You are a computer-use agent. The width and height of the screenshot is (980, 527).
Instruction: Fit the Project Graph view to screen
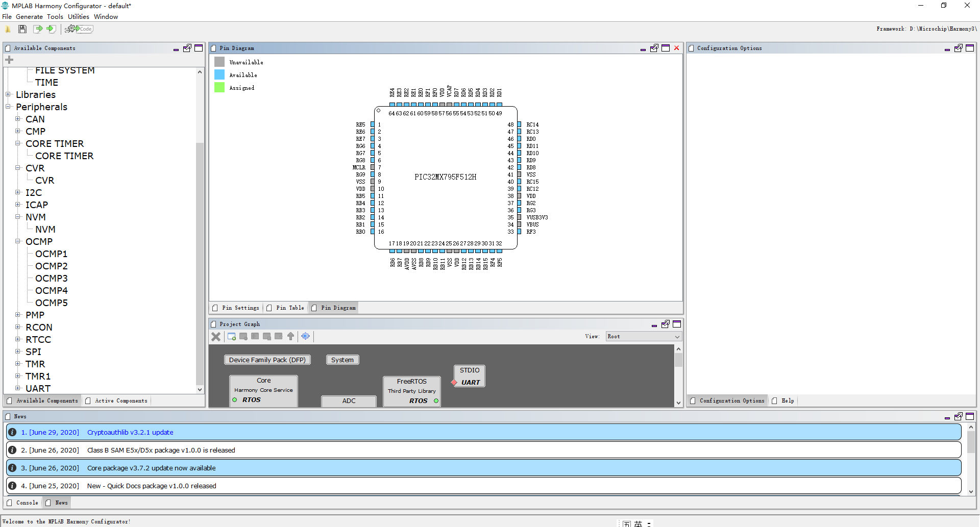(306, 336)
